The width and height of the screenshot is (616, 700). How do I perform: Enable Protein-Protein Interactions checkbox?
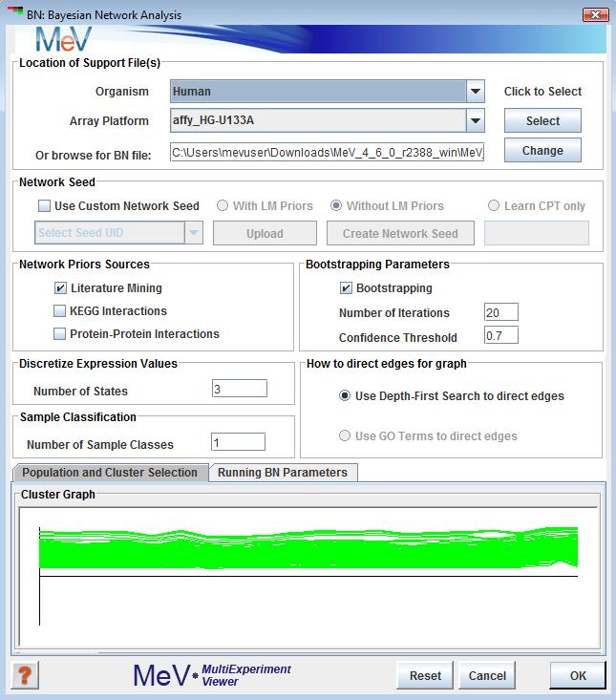[x=61, y=334]
